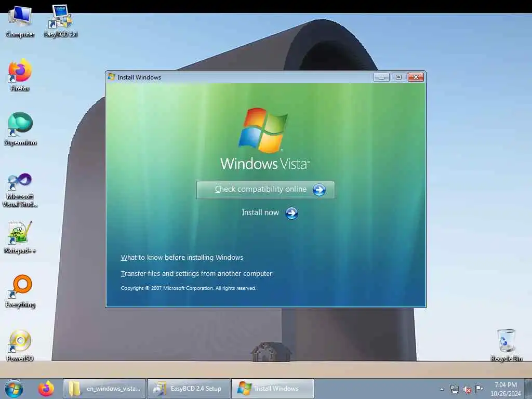Launch the Supermium desktop shortcut
Image resolution: width=532 pixels, height=399 pixels.
20,129
